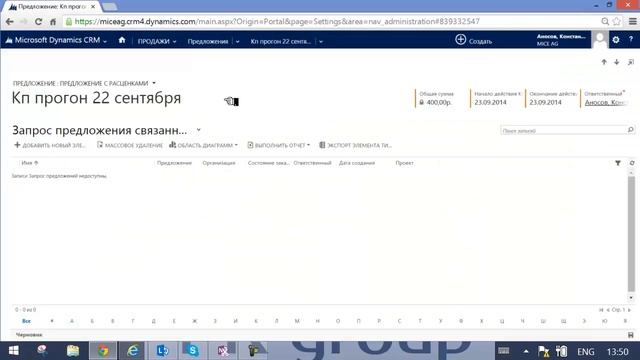Close the Предложение browser tab
Screen dimensions: 640x360
click(93, 7)
